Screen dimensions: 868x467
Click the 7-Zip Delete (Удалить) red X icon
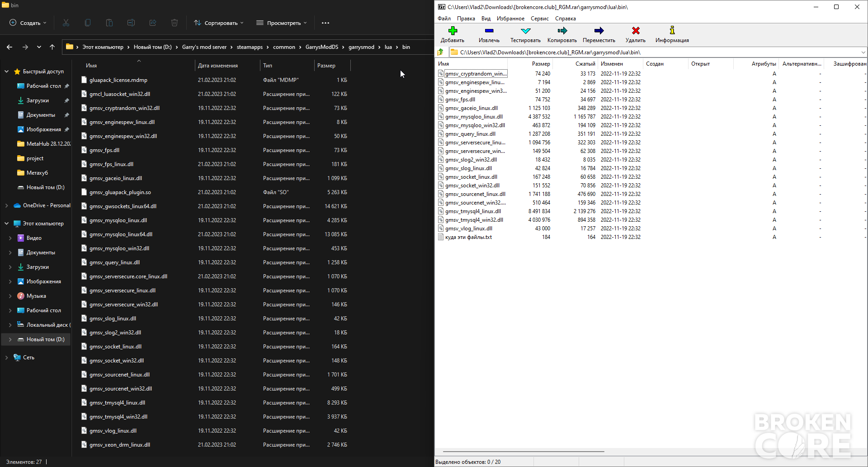pyautogui.click(x=636, y=31)
